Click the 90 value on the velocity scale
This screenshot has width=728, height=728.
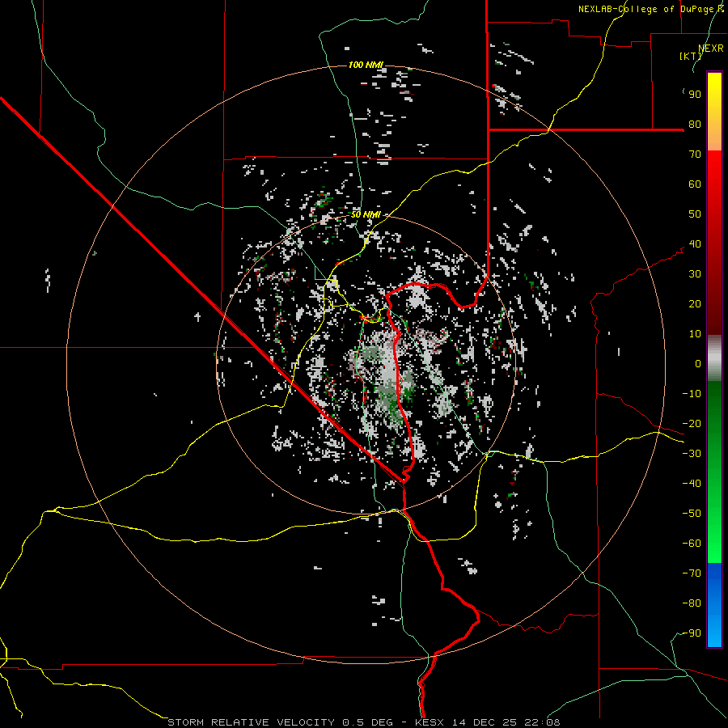(x=695, y=95)
